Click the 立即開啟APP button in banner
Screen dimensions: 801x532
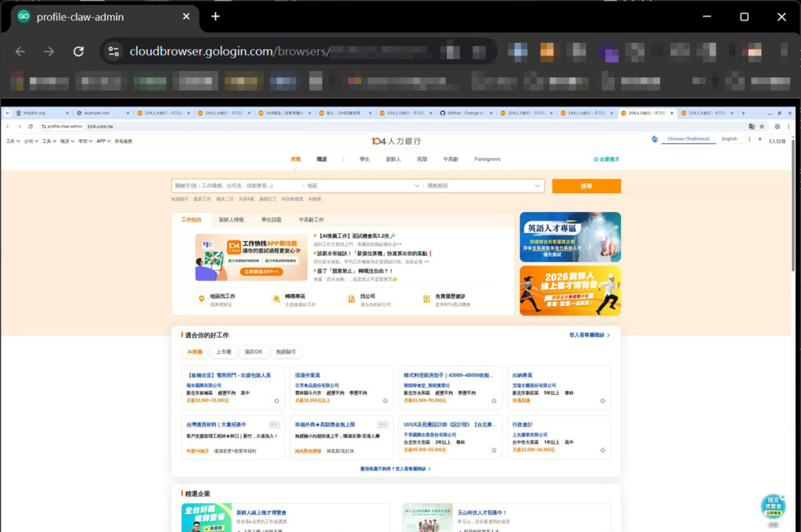[x=261, y=272]
